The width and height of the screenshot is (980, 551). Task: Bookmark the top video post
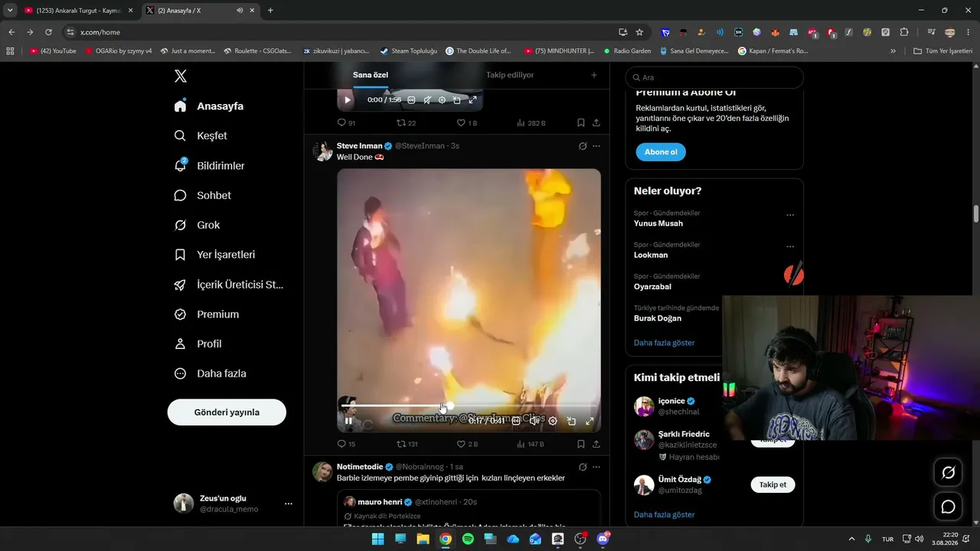tap(581, 122)
